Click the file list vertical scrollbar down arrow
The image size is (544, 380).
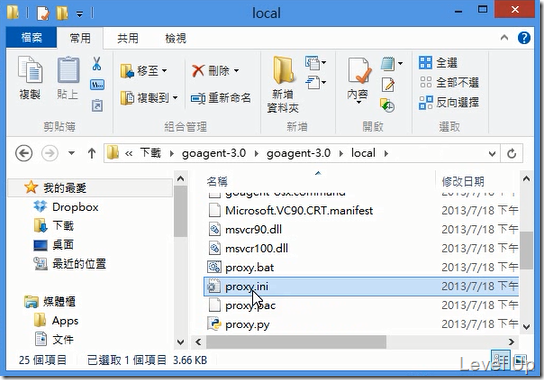click(526, 327)
